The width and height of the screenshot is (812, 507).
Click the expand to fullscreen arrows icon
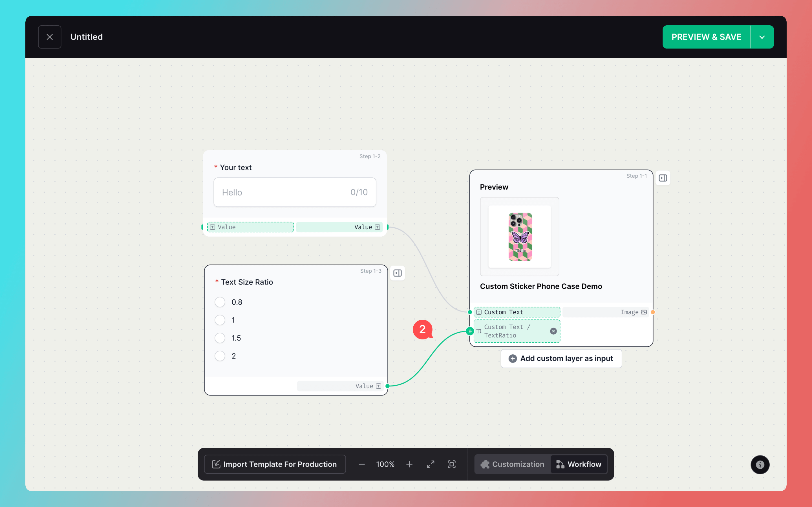click(431, 464)
